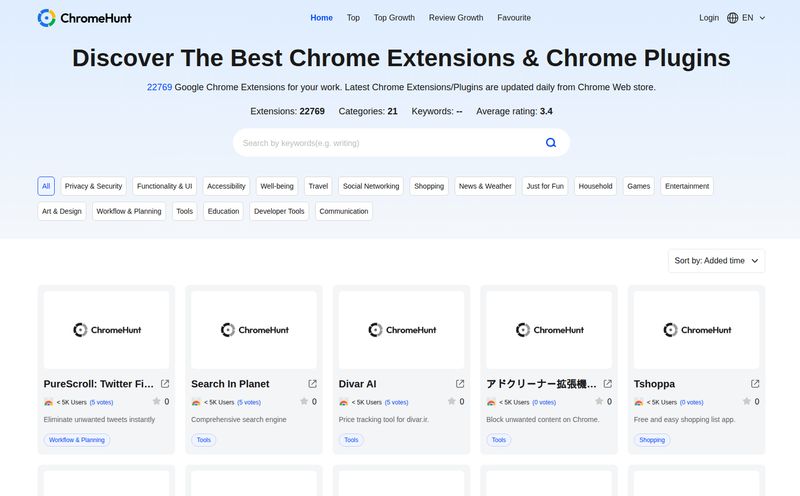Open Divar AI external link icon
This screenshot has height=496, width=800.
coord(460,384)
